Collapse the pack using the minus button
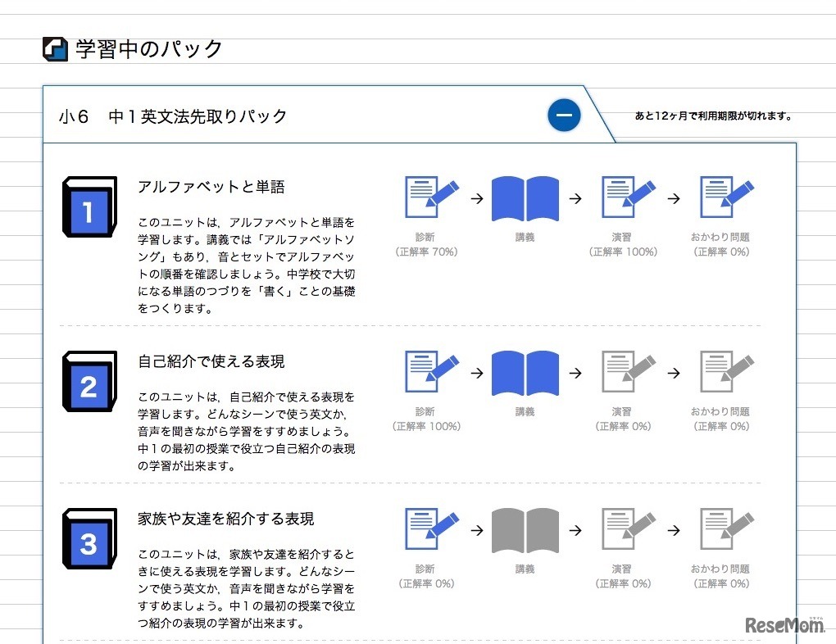The width and height of the screenshot is (836, 644). pyautogui.click(x=564, y=116)
